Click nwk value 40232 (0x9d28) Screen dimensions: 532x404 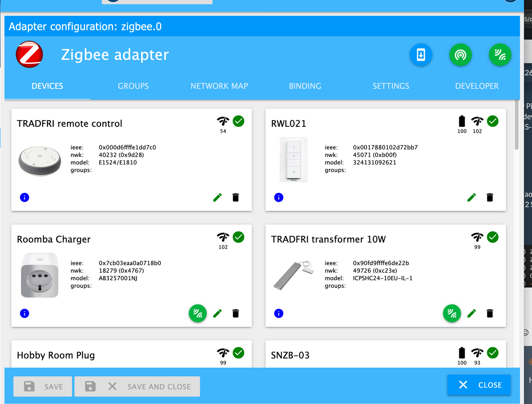(x=121, y=155)
